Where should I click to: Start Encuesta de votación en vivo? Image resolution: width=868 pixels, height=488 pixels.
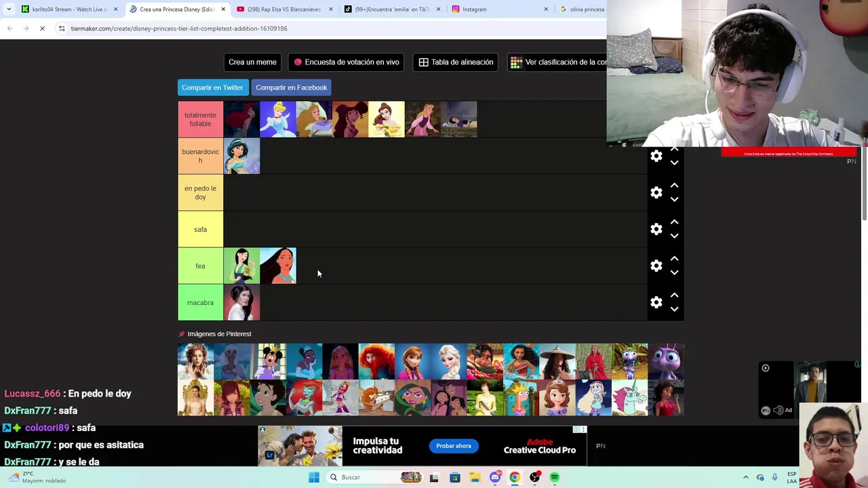coord(346,62)
